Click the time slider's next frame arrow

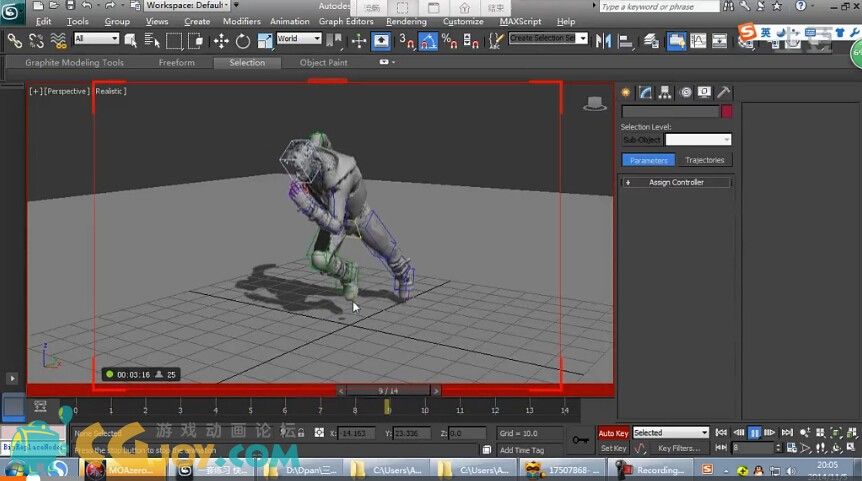coord(436,391)
